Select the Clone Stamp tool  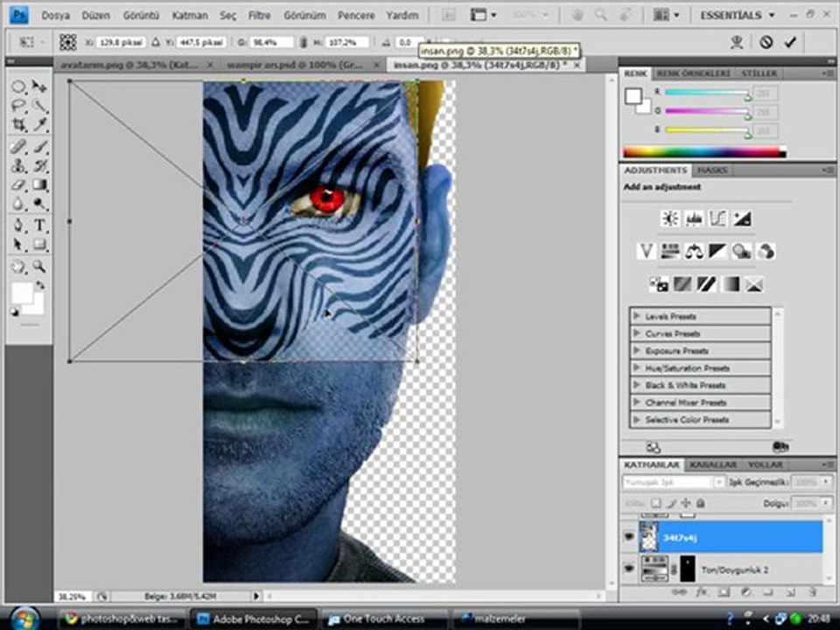pyautogui.click(x=18, y=165)
